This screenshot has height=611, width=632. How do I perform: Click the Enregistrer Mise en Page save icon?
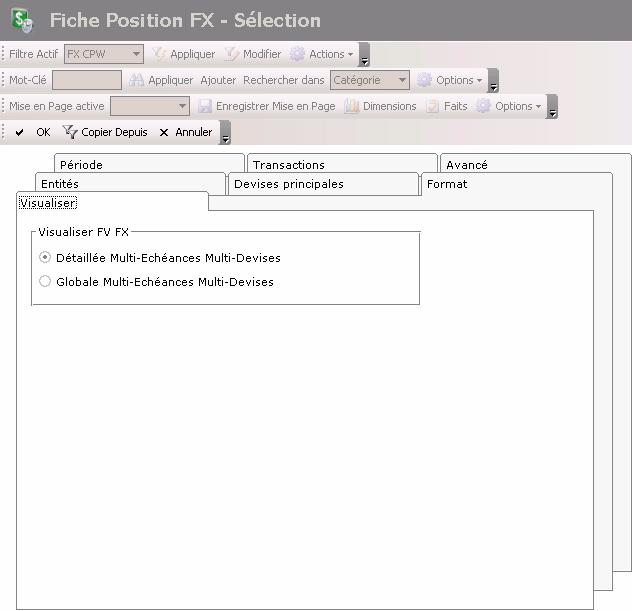coord(205,106)
